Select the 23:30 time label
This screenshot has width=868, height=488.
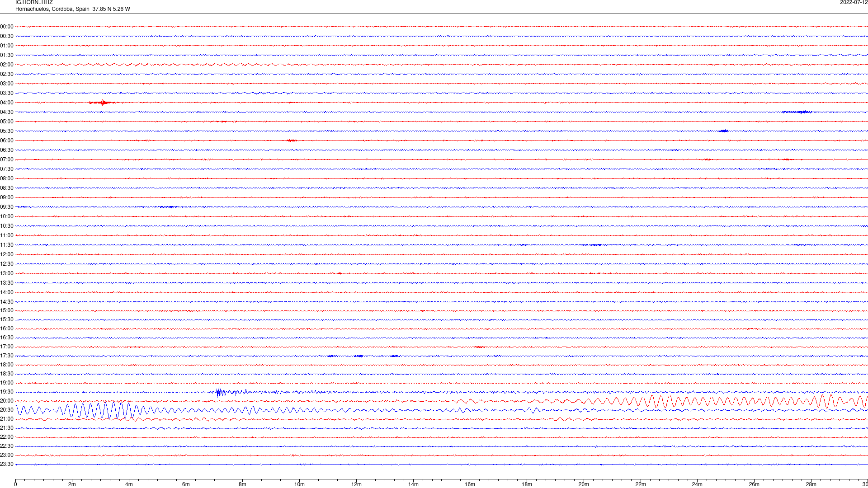pyautogui.click(x=7, y=464)
